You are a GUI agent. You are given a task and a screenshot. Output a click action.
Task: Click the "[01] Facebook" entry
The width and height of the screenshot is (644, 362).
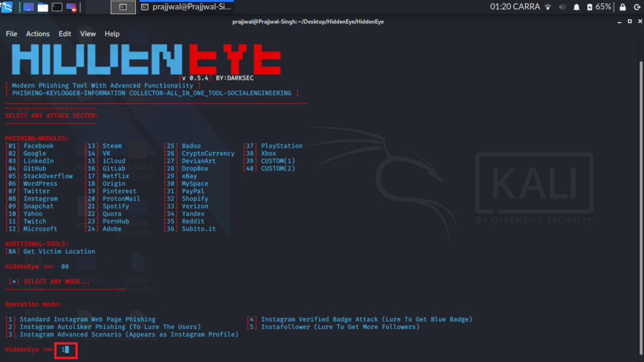point(29,146)
